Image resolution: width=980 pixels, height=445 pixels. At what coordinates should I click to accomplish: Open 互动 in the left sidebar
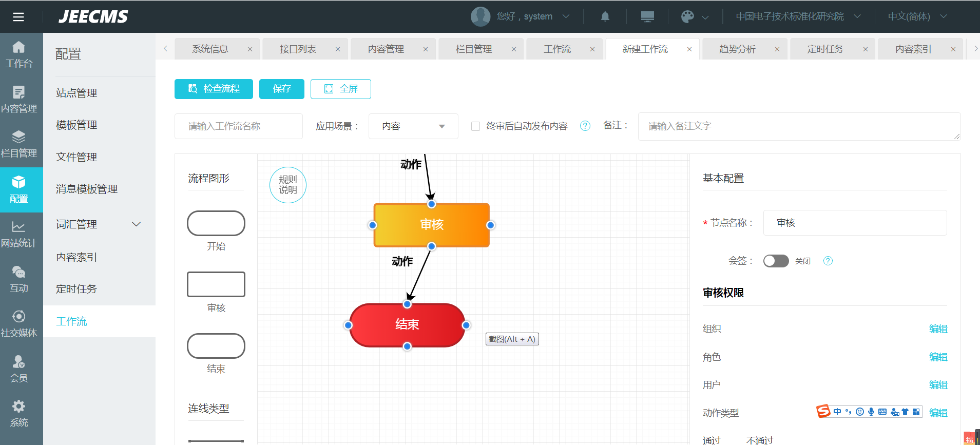coord(19,280)
